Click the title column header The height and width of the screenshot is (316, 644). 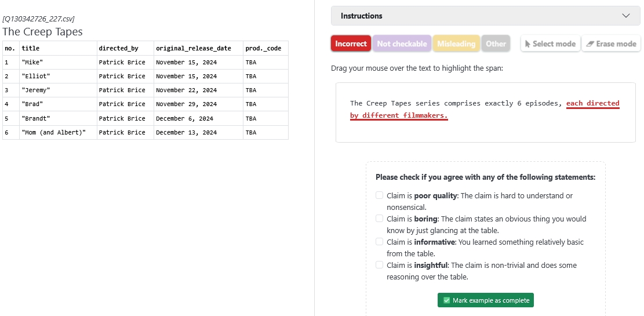31,48
